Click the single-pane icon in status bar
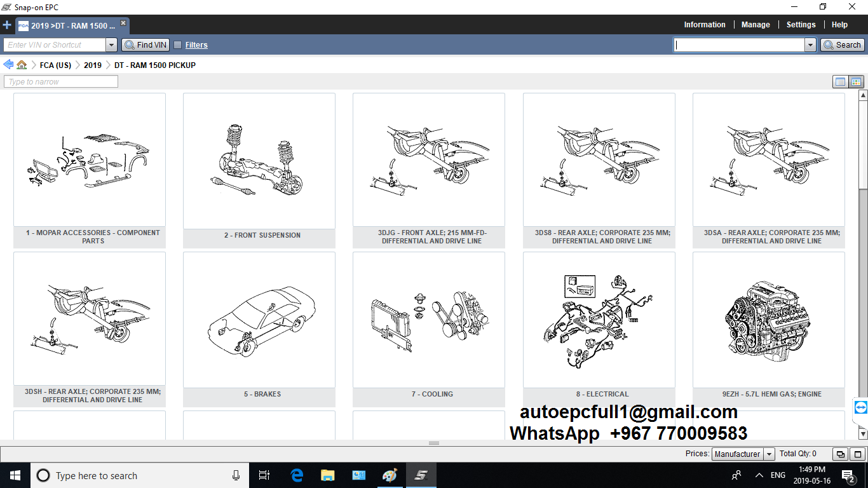The width and height of the screenshot is (868, 488). [x=857, y=454]
